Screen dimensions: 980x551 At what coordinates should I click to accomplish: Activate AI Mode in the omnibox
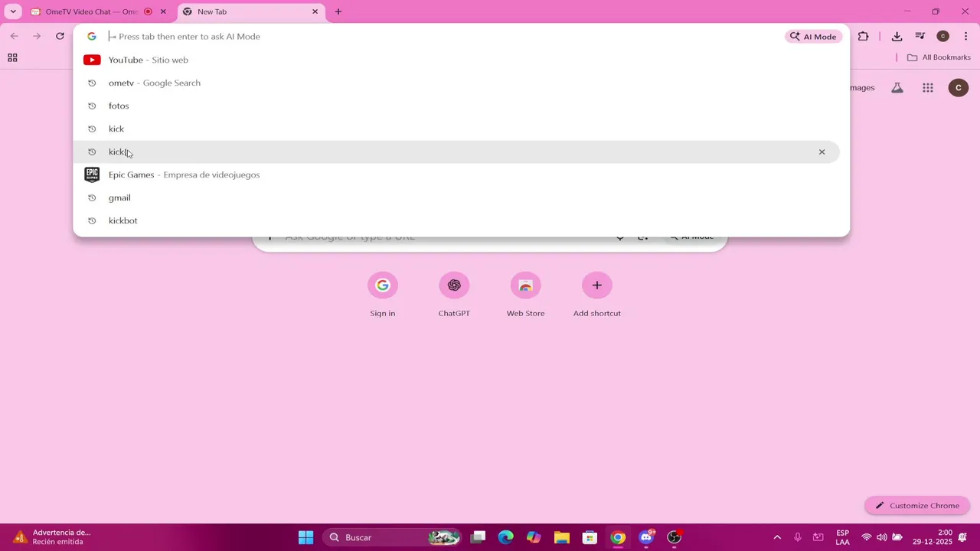pos(813,37)
